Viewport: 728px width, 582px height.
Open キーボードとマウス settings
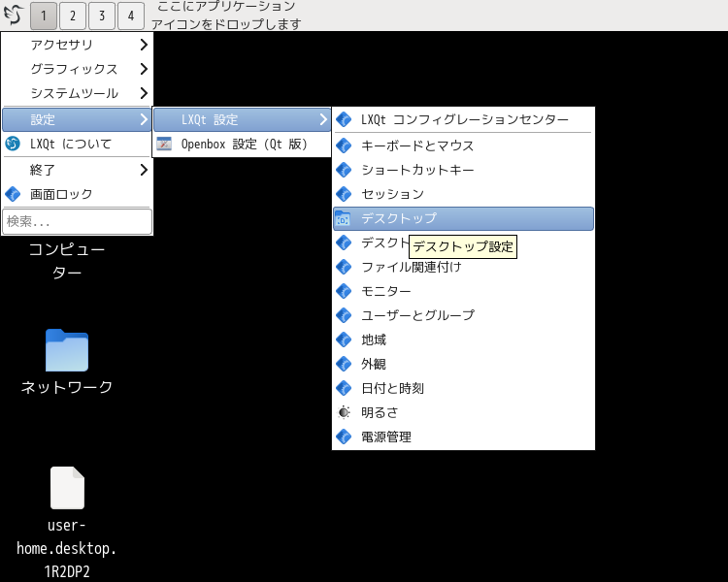click(x=463, y=145)
